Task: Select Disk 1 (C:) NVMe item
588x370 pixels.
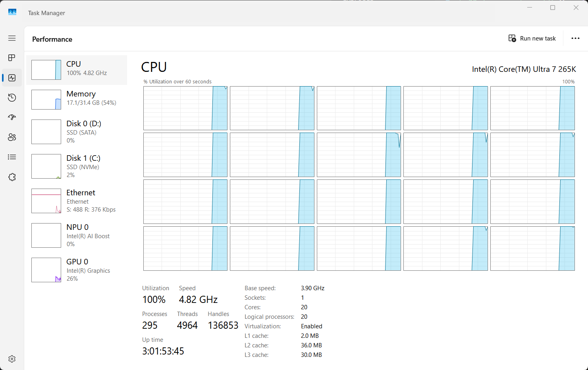Action: 77,166
